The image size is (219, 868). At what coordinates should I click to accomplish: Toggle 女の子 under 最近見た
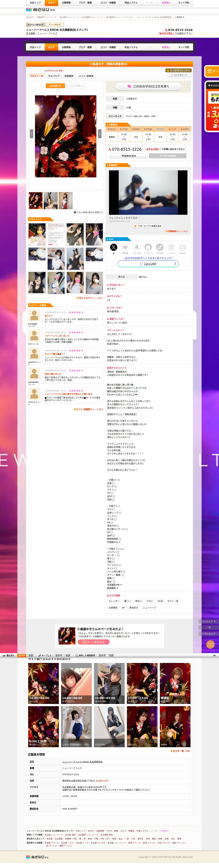point(21,655)
